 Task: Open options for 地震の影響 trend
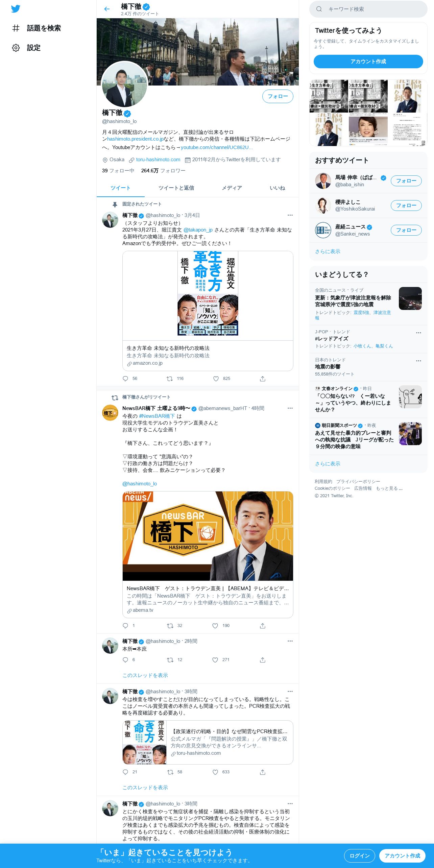(x=418, y=361)
